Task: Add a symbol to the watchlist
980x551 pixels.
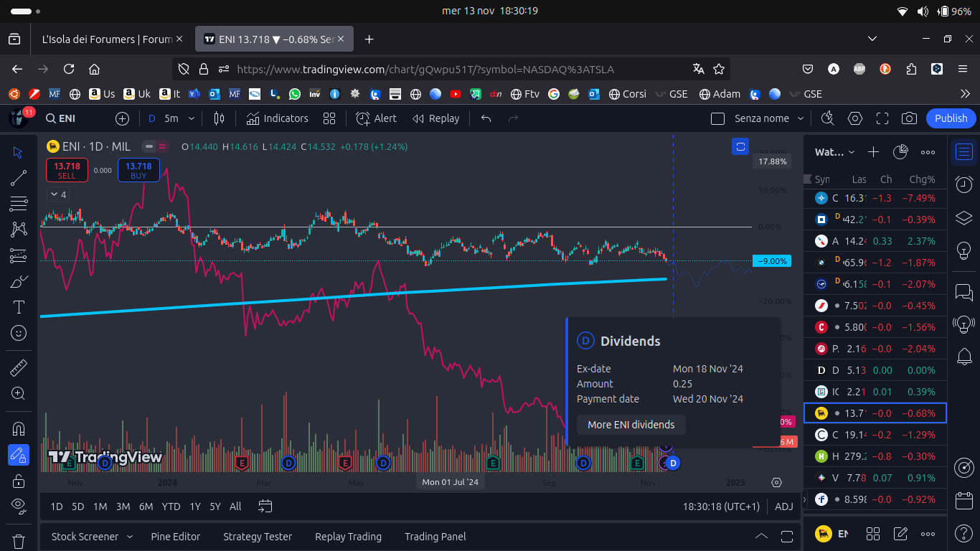Action: point(873,152)
